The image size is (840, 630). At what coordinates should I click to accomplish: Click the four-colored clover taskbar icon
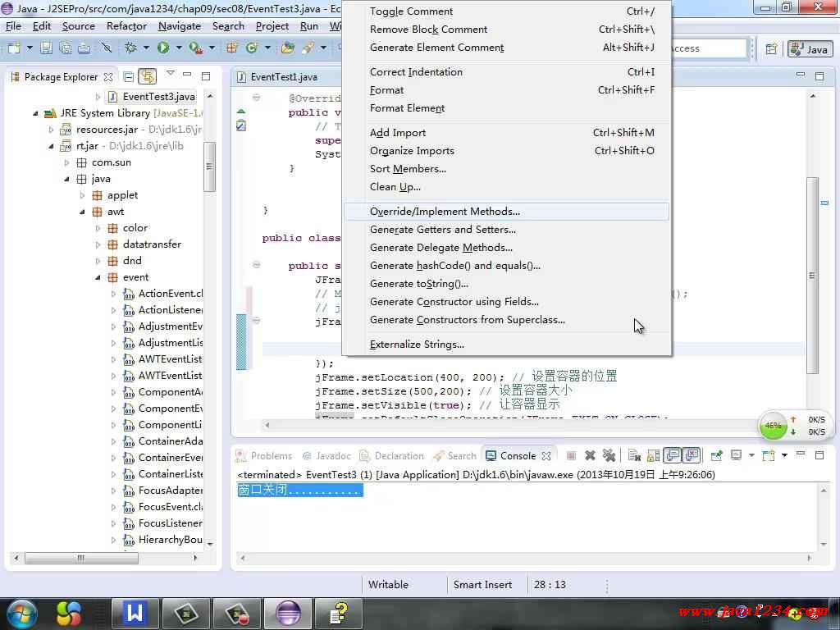(69, 614)
